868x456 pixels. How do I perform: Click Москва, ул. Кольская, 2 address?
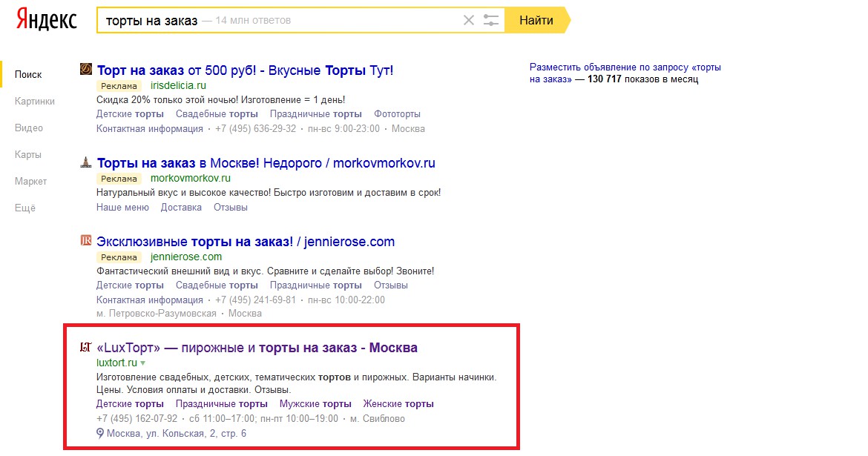click(177, 433)
